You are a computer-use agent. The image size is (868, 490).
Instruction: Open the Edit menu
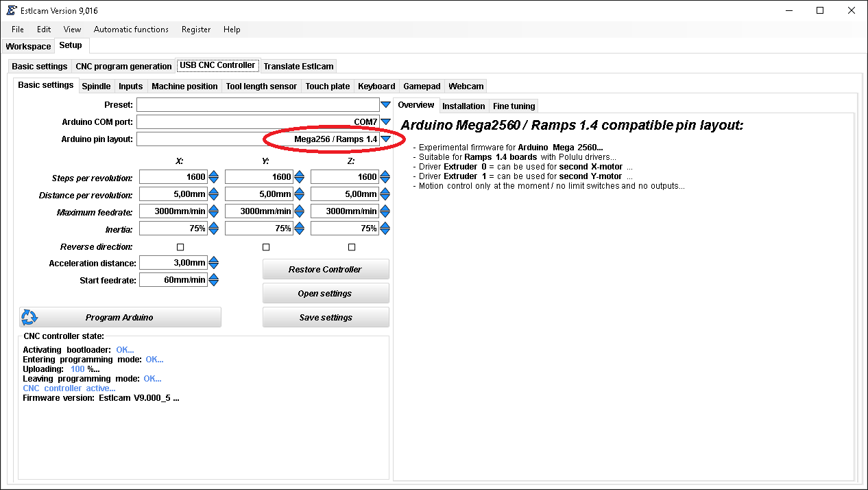[x=44, y=30]
